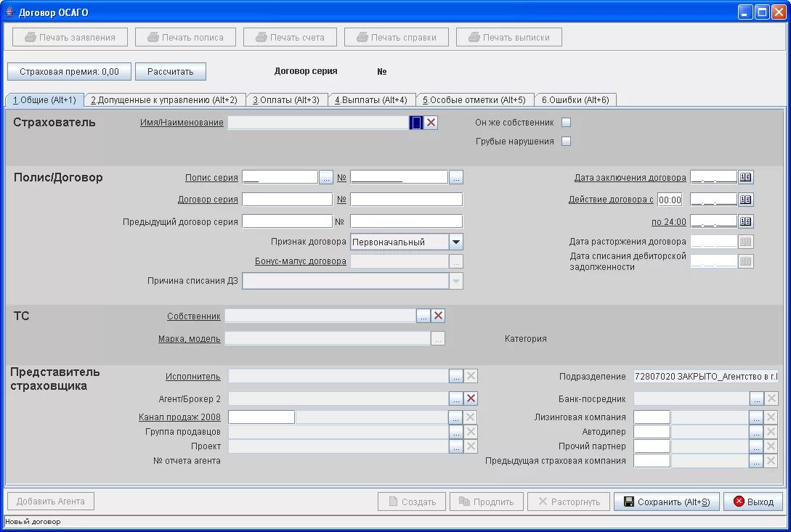The width and height of the screenshot is (791, 532).
Task: Focus the Предыдущий договор серия input field
Action: click(x=288, y=221)
